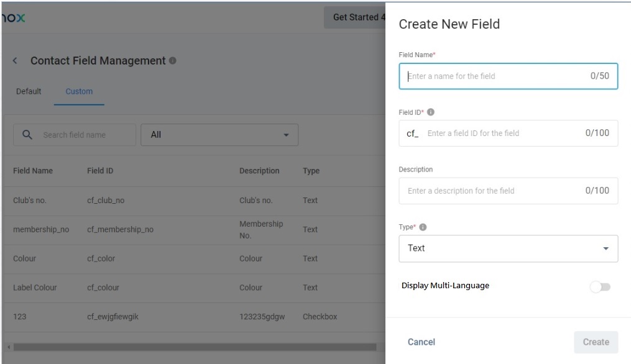Click the Get Started button
Image resolution: width=631 pixels, height=364 pixels.
point(355,17)
